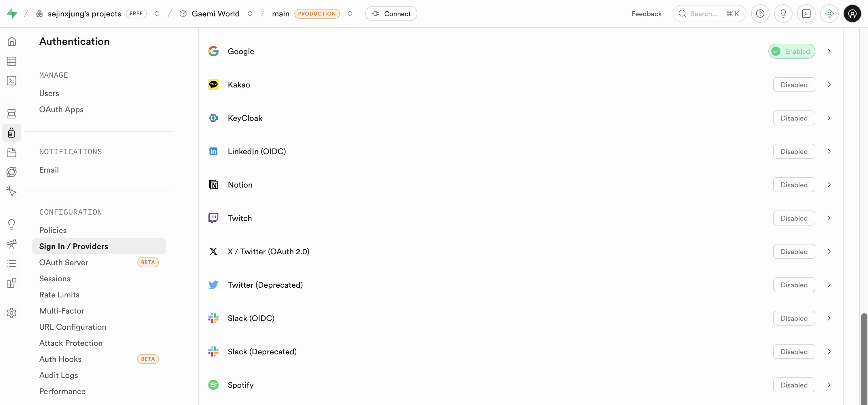Open the Rate Limits menu item
The height and width of the screenshot is (405, 868).
pyautogui.click(x=59, y=295)
